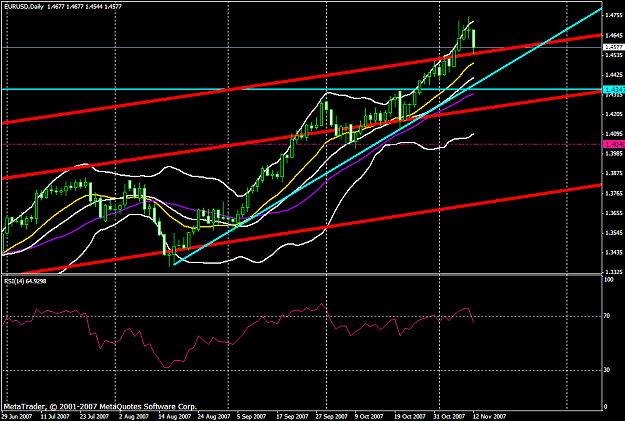
Task: Click the 2 Aug 2007 date label
Action: coord(134,417)
